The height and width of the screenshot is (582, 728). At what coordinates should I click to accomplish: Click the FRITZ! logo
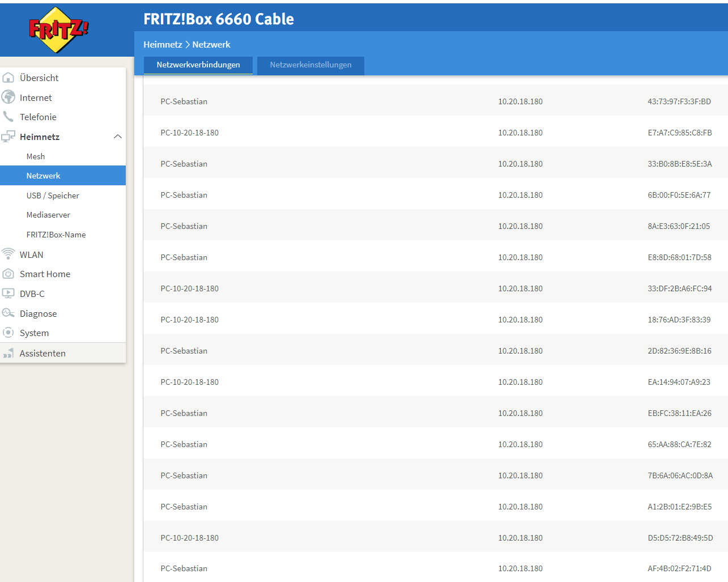[58, 29]
